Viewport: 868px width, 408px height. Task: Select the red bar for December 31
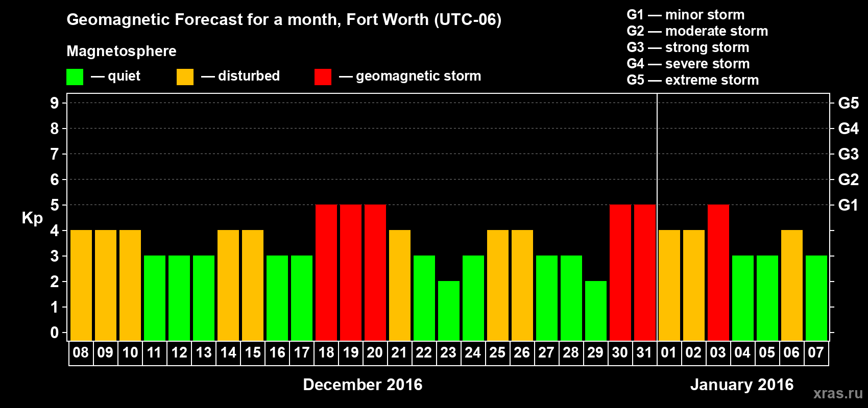pos(645,272)
